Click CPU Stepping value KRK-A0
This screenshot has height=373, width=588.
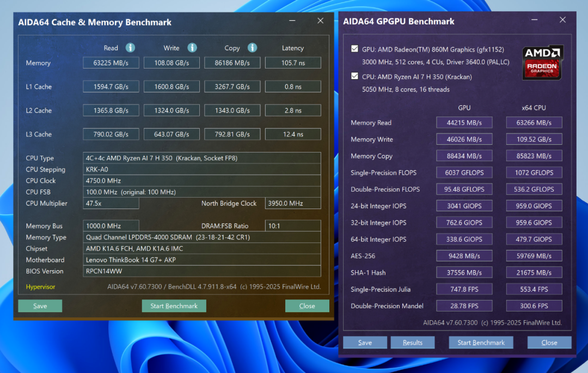pos(202,169)
